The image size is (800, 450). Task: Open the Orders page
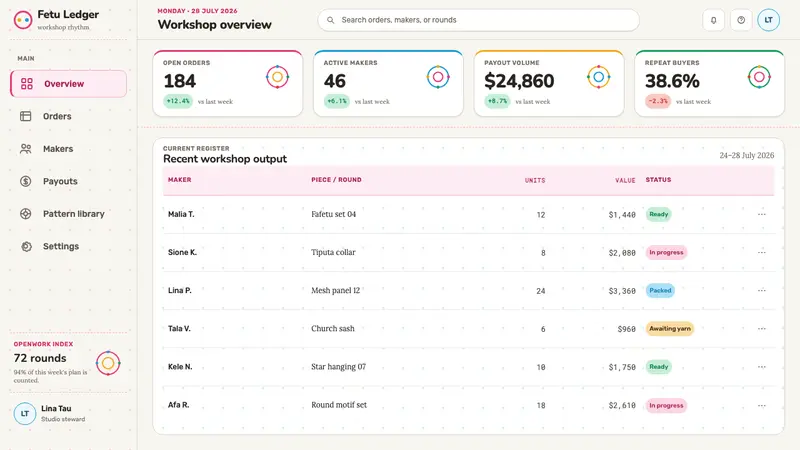(x=68, y=116)
